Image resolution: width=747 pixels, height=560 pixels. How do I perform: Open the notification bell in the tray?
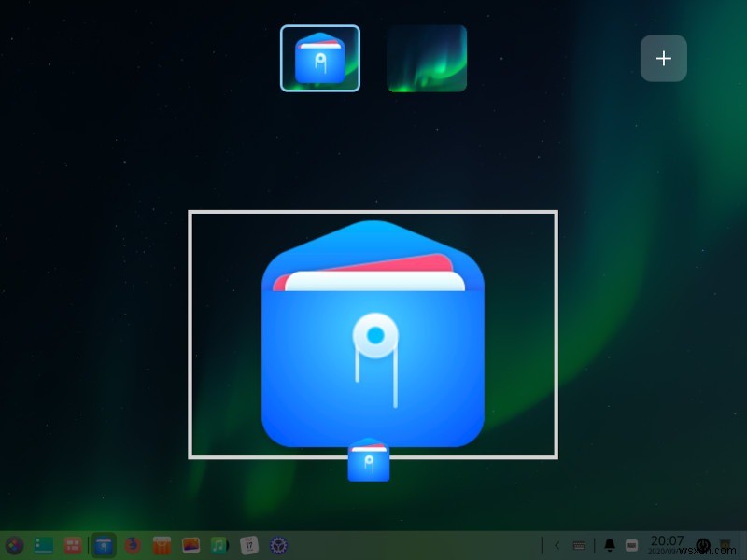(610, 544)
